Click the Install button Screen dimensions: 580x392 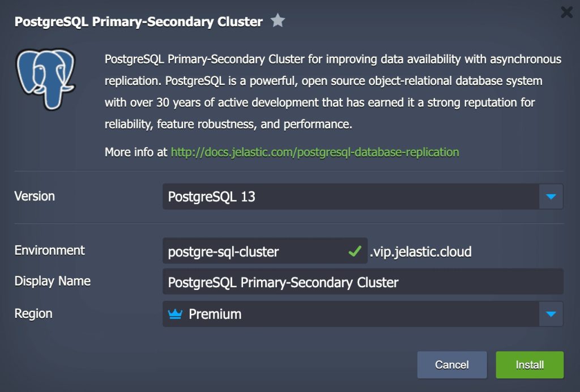pos(530,365)
